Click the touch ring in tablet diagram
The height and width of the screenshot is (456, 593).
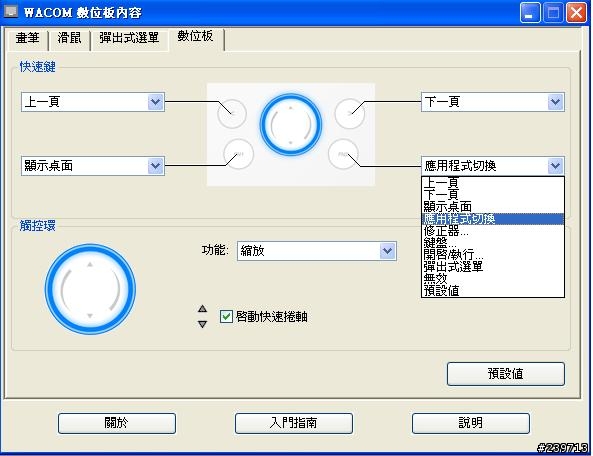point(291,125)
